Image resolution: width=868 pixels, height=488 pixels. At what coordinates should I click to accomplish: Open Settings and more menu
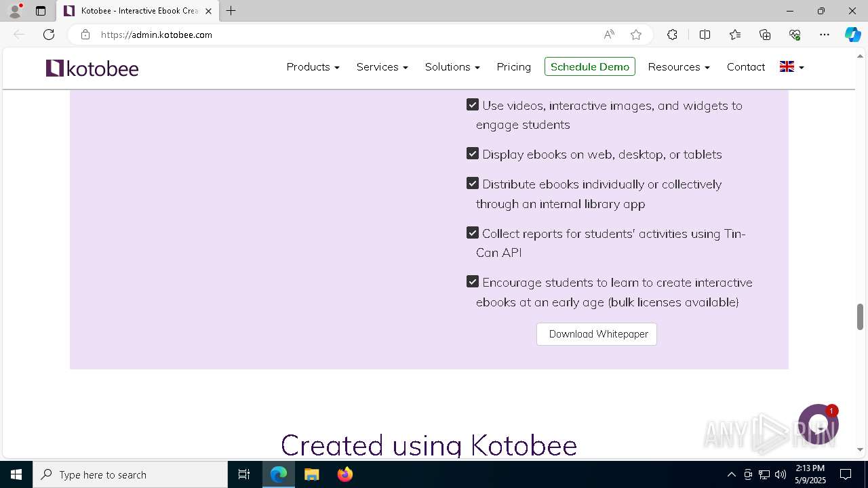pos(825,35)
